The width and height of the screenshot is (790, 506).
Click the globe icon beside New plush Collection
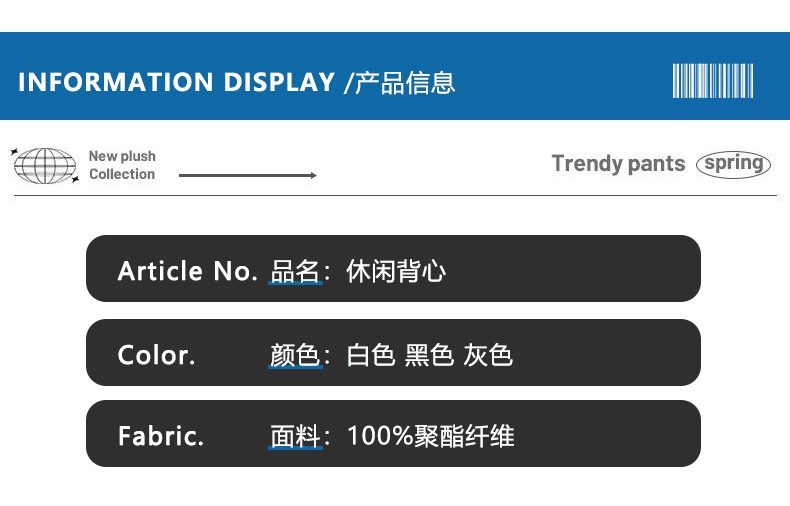(44, 166)
